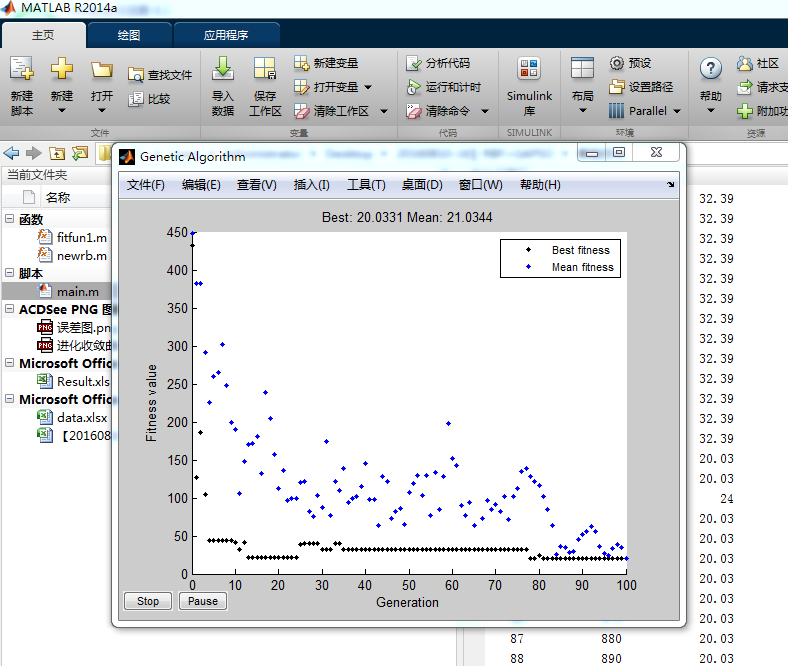This screenshot has width=788, height=666.
Task: Click the 名称 column header
Action: tap(58, 198)
